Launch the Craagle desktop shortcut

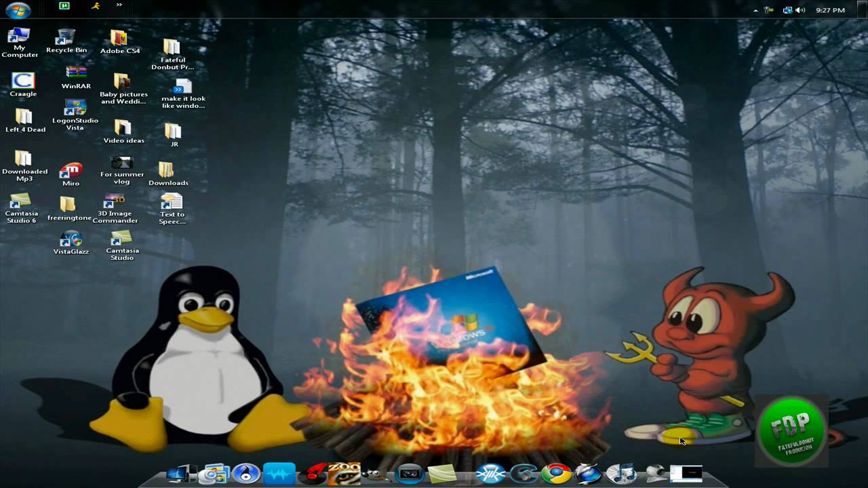pos(23,85)
